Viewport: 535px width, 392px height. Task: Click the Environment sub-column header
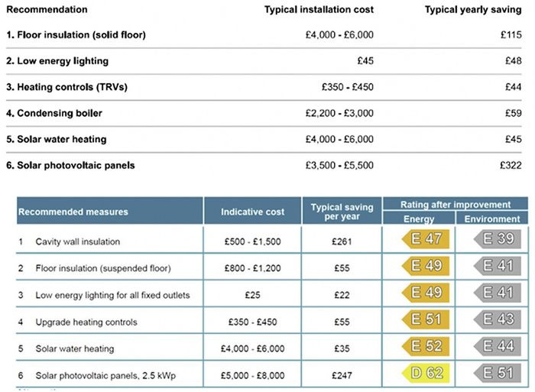pos(492,219)
